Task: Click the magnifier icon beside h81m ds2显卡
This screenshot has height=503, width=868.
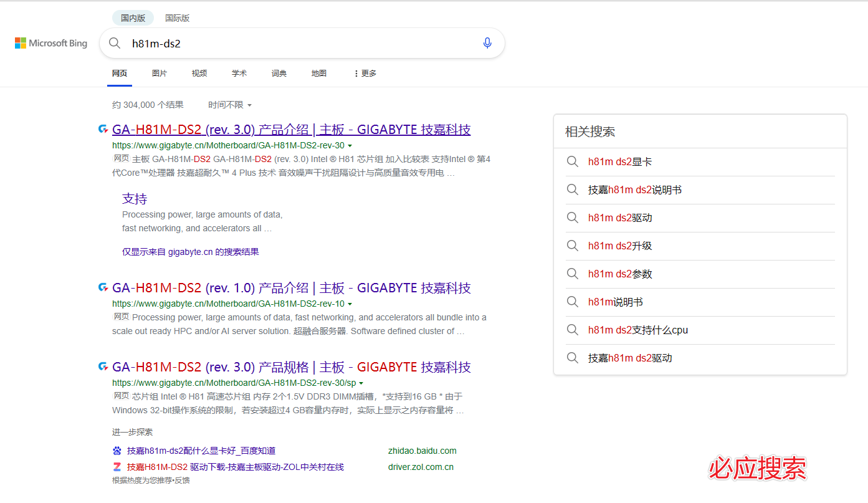Action: coord(573,162)
